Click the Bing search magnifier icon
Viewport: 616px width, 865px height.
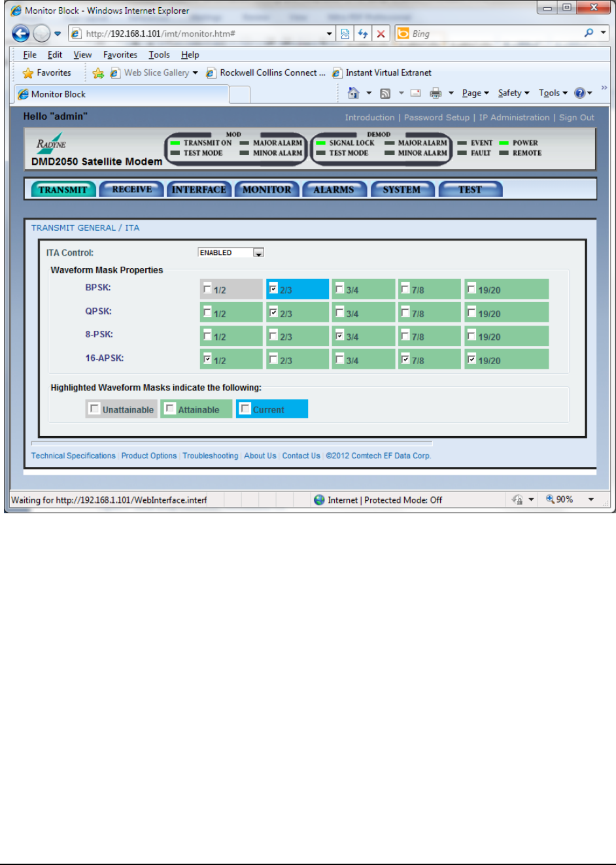(589, 33)
